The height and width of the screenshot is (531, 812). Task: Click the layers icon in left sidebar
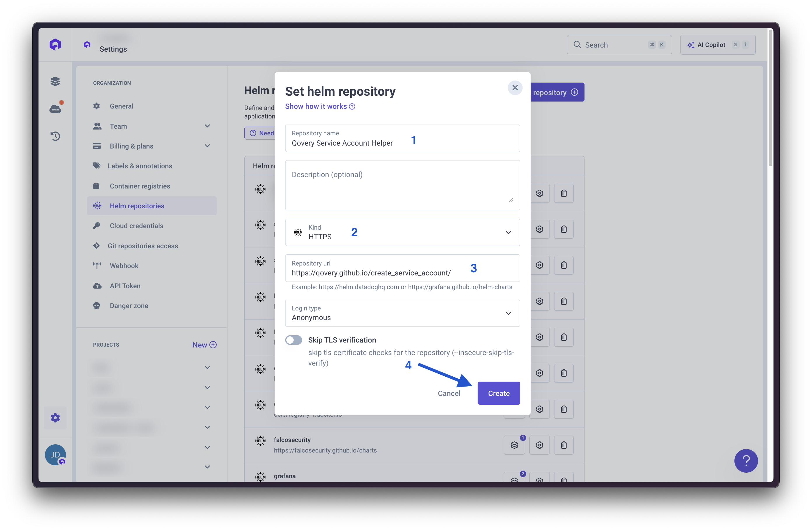(x=55, y=81)
